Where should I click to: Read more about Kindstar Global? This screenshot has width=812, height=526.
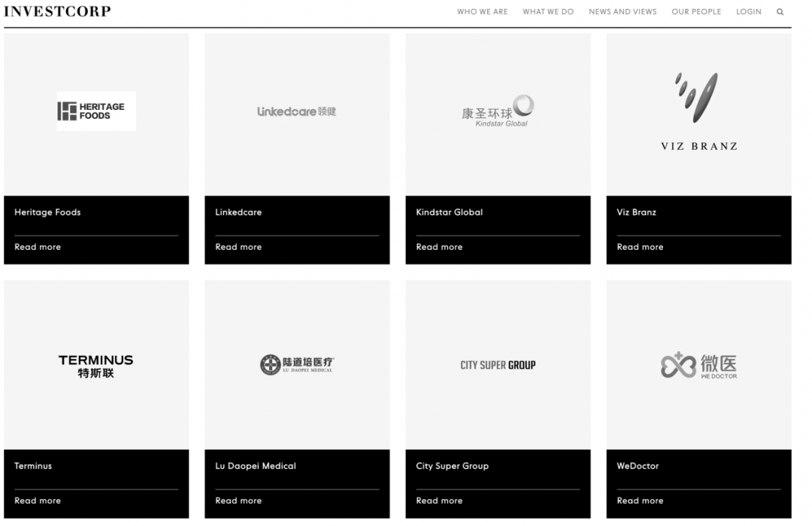(439, 247)
